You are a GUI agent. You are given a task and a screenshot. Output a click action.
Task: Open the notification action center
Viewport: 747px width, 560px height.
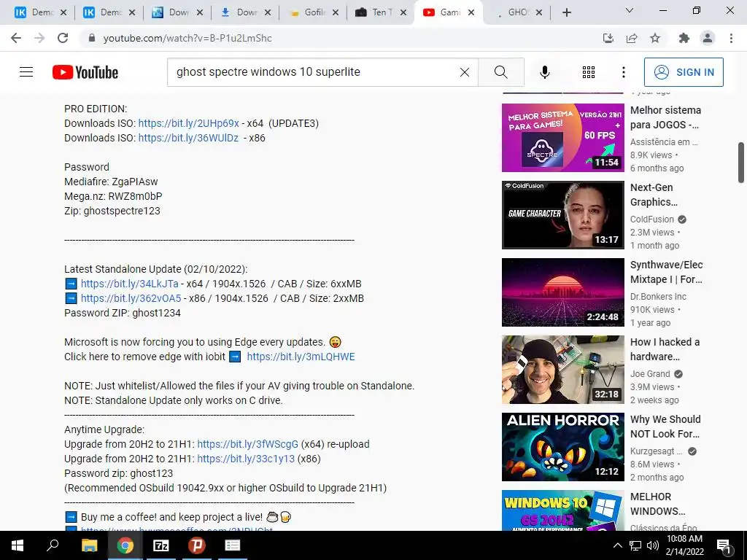click(x=724, y=546)
